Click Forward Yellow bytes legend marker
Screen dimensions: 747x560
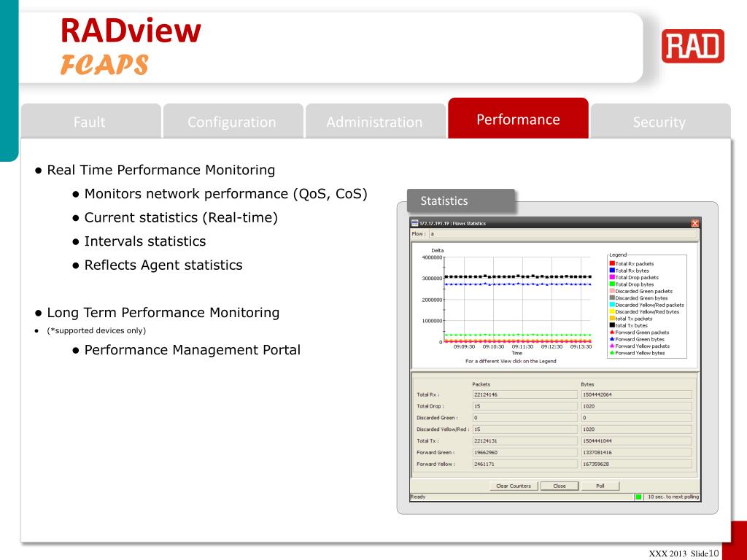pos(612,353)
